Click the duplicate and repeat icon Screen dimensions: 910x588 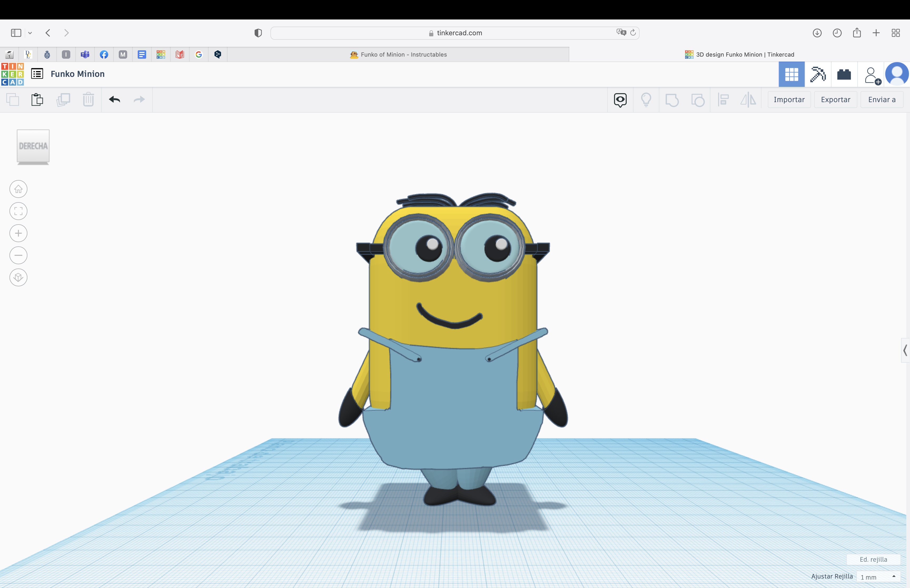(x=63, y=100)
